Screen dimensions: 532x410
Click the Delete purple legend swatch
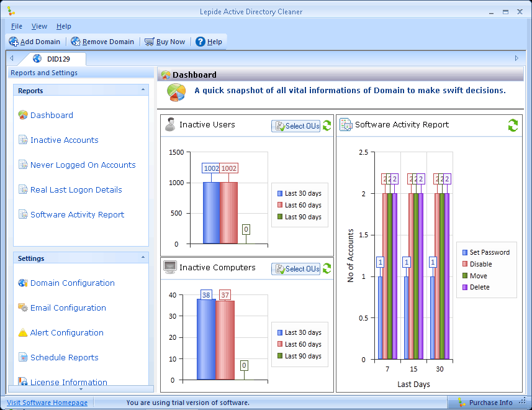pos(465,287)
